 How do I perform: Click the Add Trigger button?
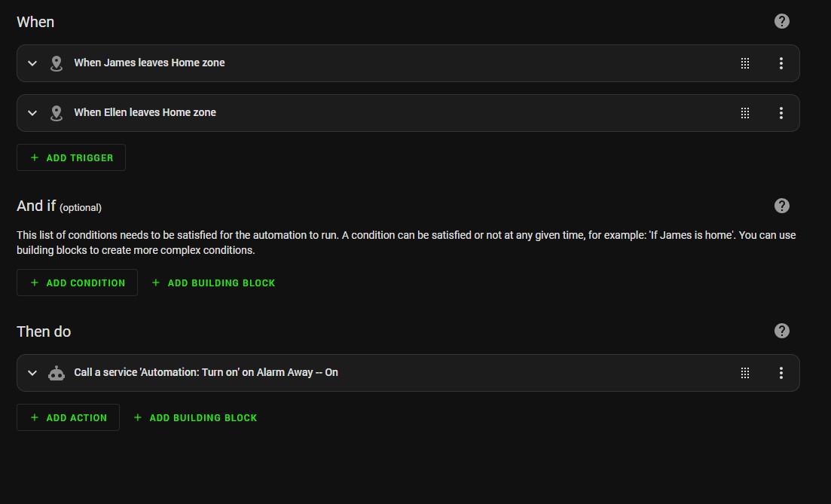pyautogui.click(x=72, y=157)
